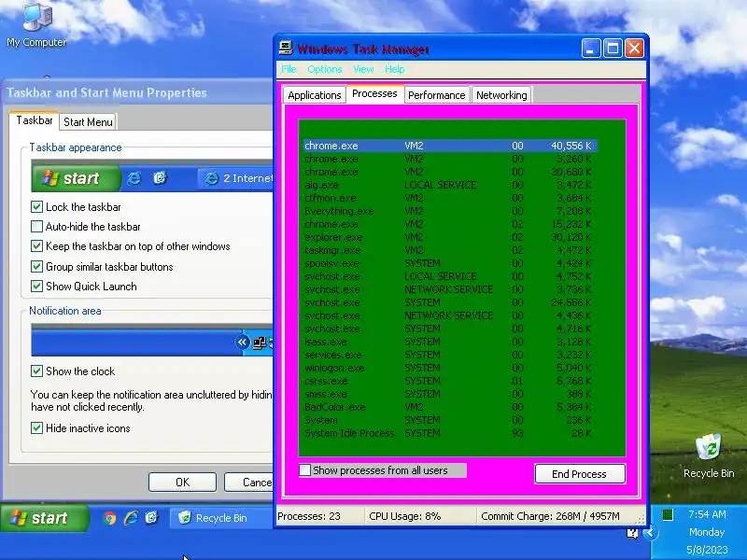Image resolution: width=747 pixels, height=560 pixels.
Task: Open the View menu in Task Manager
Action: point(363,69)
